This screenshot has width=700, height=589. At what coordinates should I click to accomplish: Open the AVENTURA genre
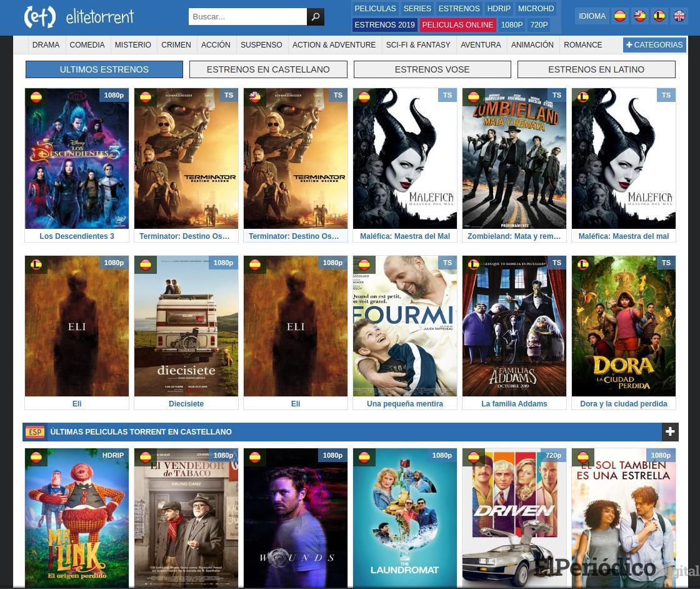click(481, 44)
